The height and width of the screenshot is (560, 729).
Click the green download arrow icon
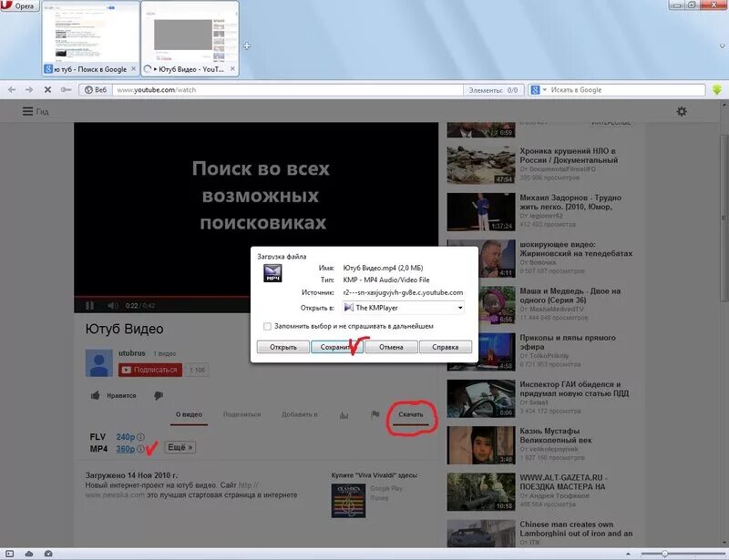coord(717,90)
